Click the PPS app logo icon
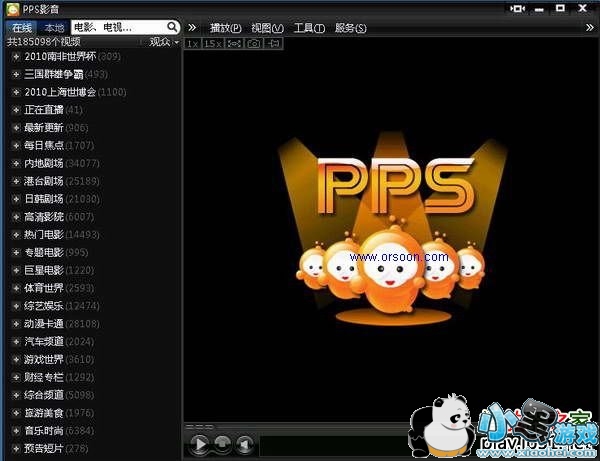 [x=13, y=9]
